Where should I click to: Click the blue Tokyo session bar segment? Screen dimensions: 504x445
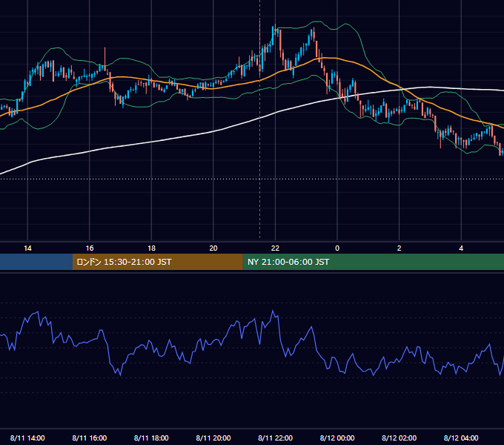pos(36,262)
